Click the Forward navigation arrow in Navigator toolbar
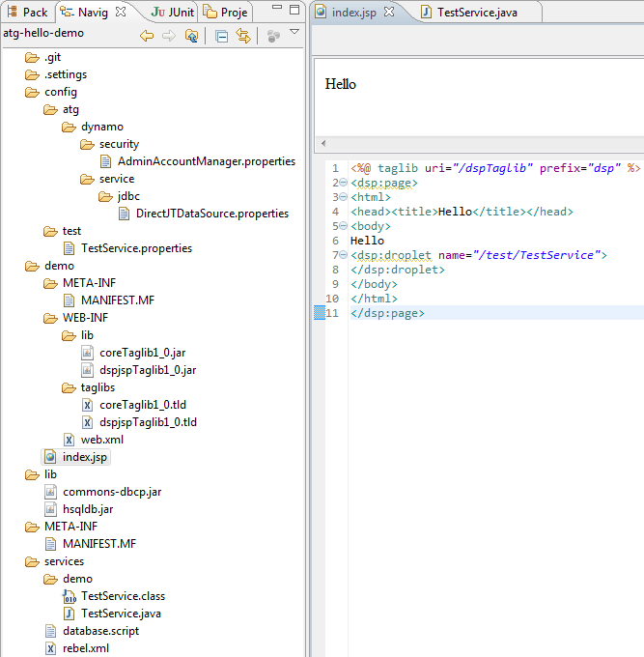 click(x=169, y=36)
